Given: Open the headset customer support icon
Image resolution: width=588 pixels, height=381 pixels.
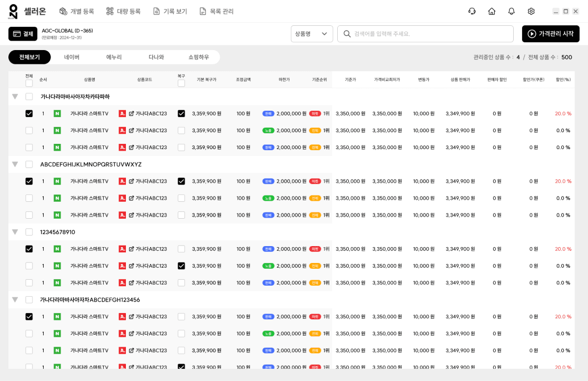Looking at the screenshot, I should click(472, 11).
